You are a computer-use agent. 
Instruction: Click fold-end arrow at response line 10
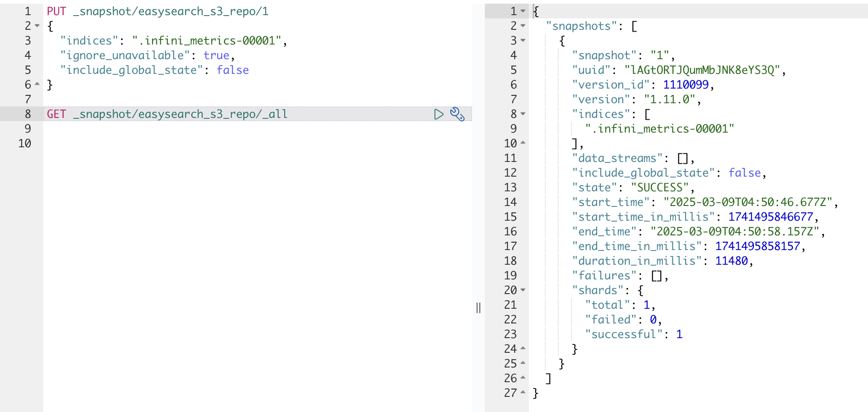pos(523,143)
